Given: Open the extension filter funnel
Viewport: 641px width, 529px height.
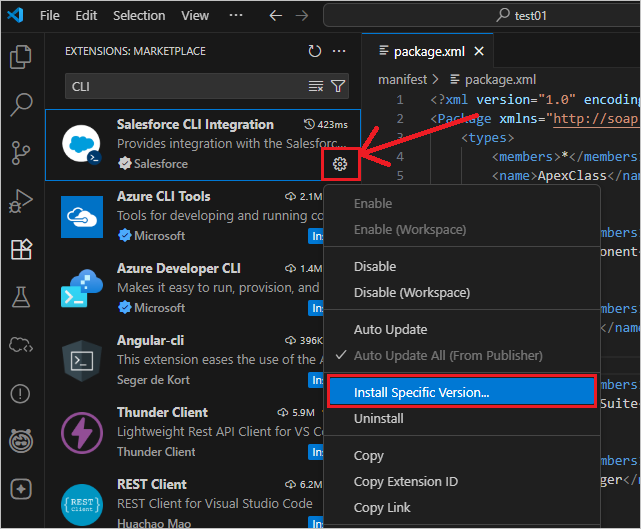Looking at the screenshot, I should [338, 86].
